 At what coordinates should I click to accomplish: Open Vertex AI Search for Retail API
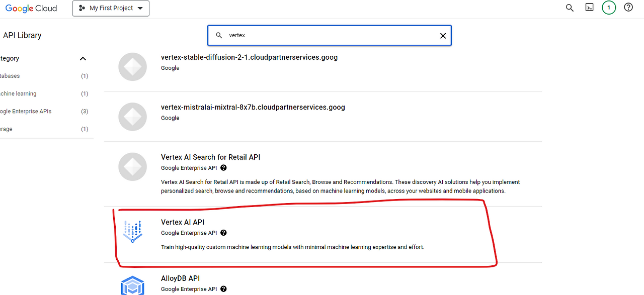coord(210,157)
